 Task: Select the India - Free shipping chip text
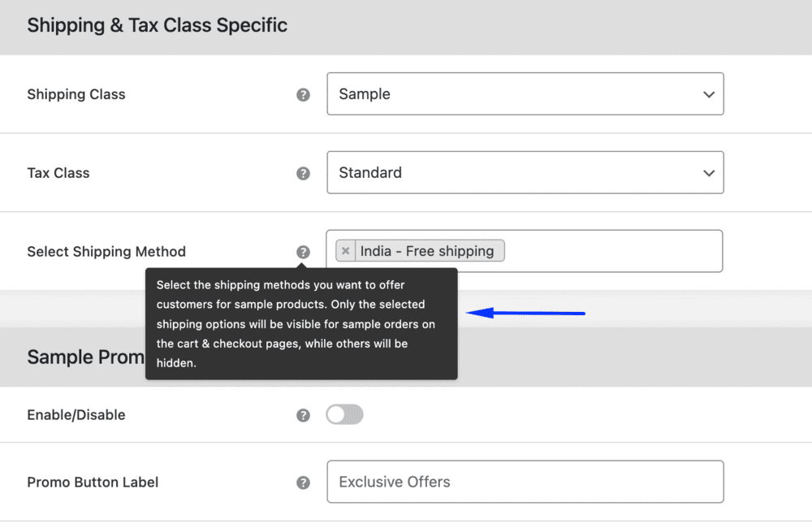click(427, 251)
